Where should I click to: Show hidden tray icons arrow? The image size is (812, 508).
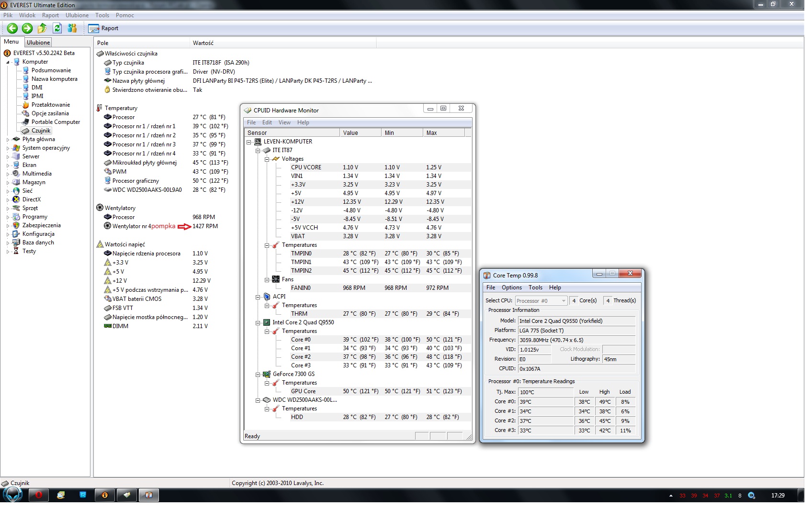coord(671,496)
